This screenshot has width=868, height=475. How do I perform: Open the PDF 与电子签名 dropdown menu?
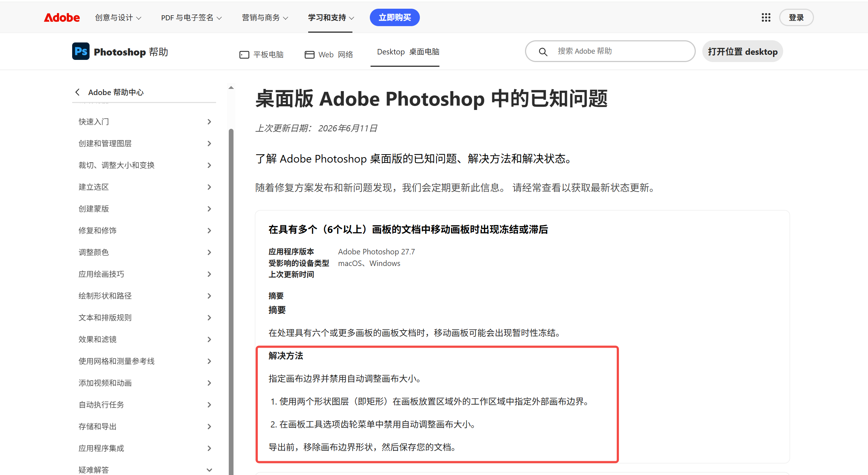[191, 17]
